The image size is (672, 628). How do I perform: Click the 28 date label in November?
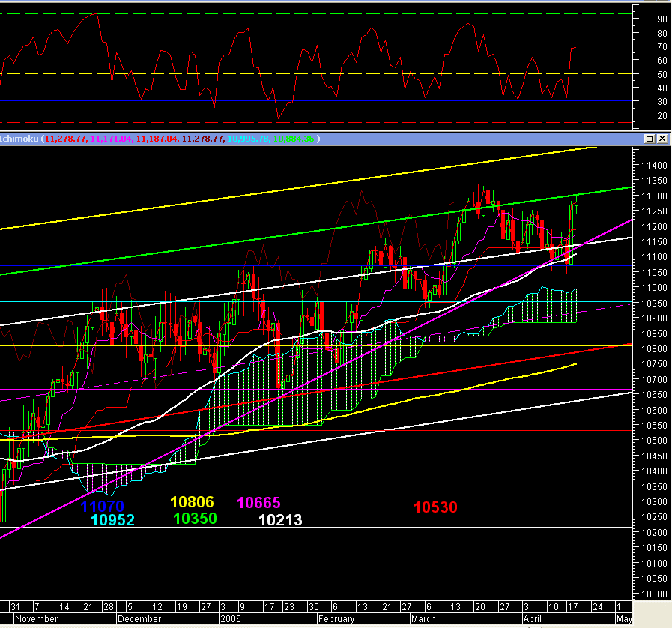tap(109, 607)
